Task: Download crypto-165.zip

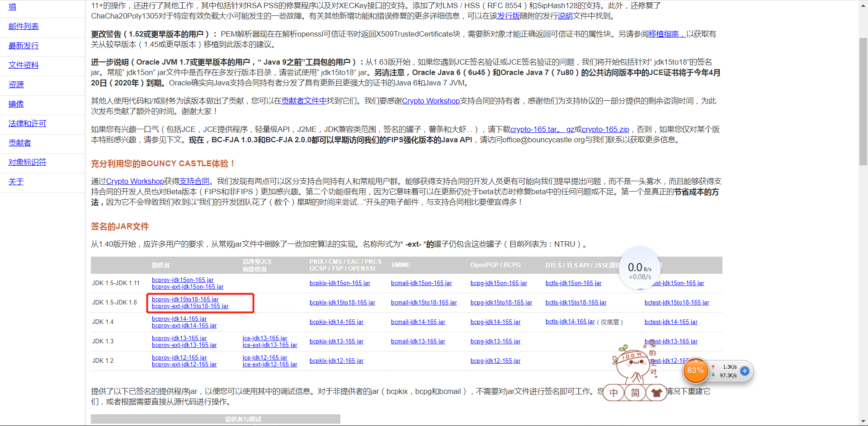Action: coord(605,129)
